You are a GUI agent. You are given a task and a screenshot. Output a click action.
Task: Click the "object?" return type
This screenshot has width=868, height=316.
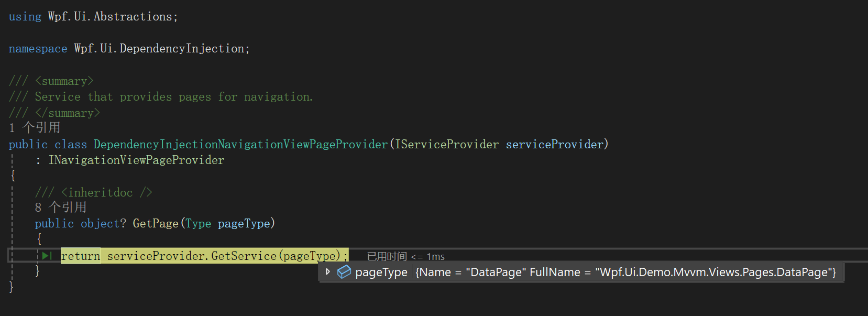coord(103,223)
